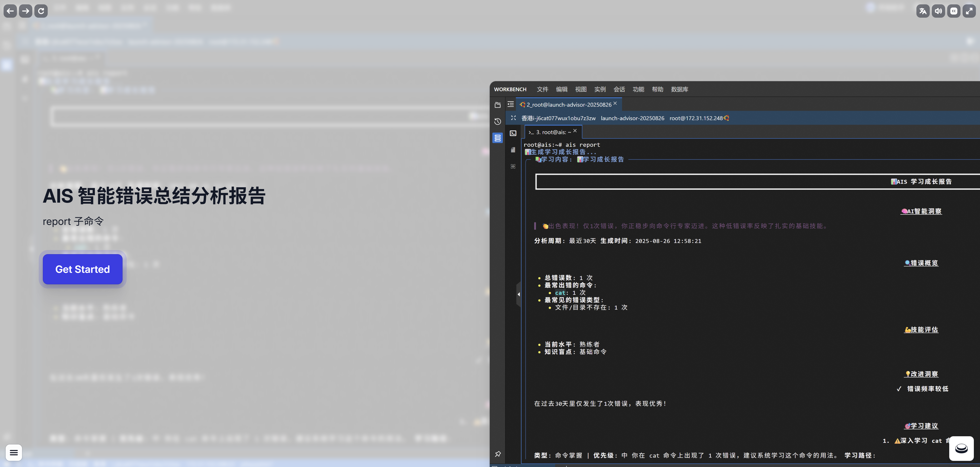The width and height of the screenshot is (980, 467).
Task: Open the 视图 menu
Action: 581,89
